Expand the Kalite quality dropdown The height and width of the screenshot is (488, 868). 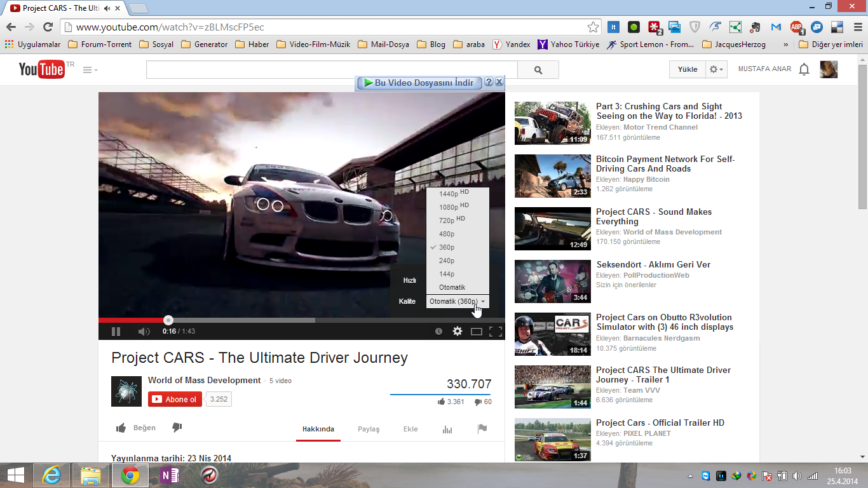tap(458, 301)
